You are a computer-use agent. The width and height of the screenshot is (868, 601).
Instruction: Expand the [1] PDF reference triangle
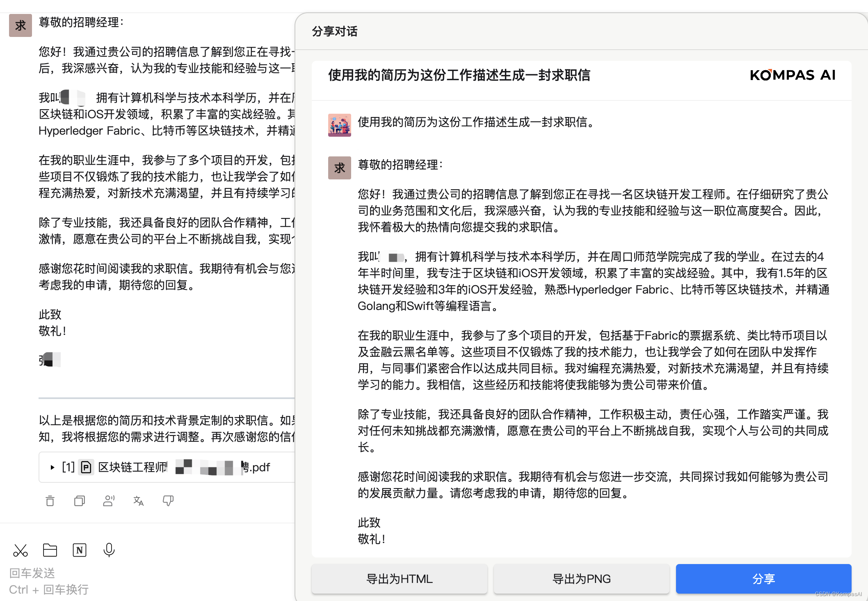coord(52,467)
